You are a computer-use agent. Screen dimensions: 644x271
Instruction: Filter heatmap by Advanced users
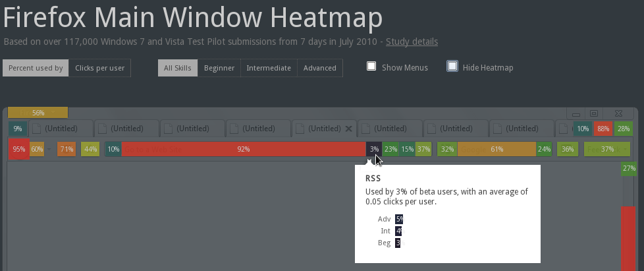tap(320, 68)
